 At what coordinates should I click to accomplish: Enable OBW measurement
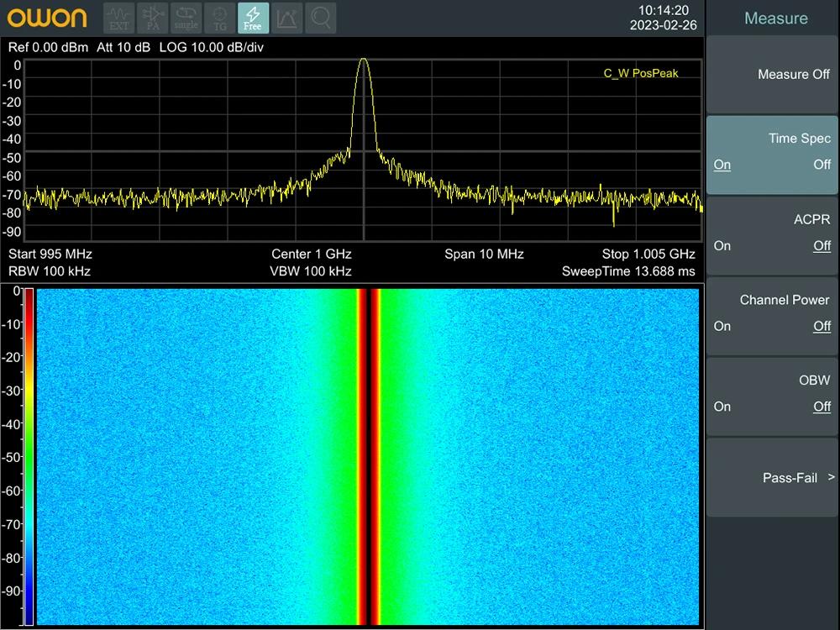[722, 407]
